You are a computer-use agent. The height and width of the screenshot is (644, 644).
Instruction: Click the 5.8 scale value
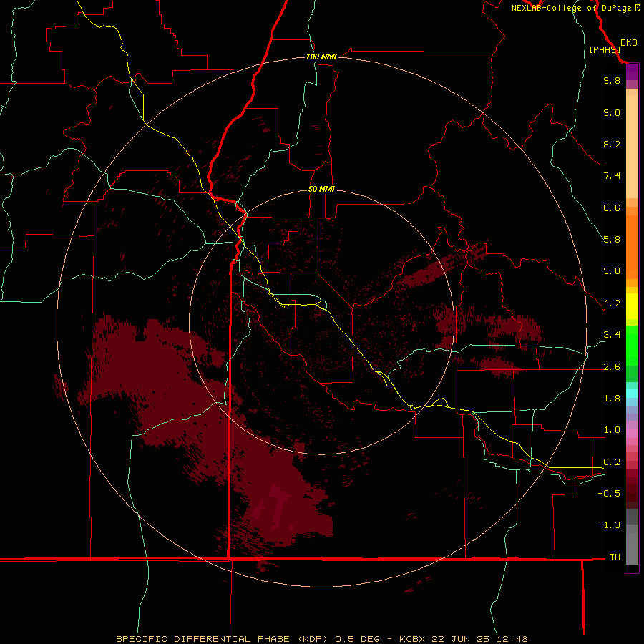point(612,240)
